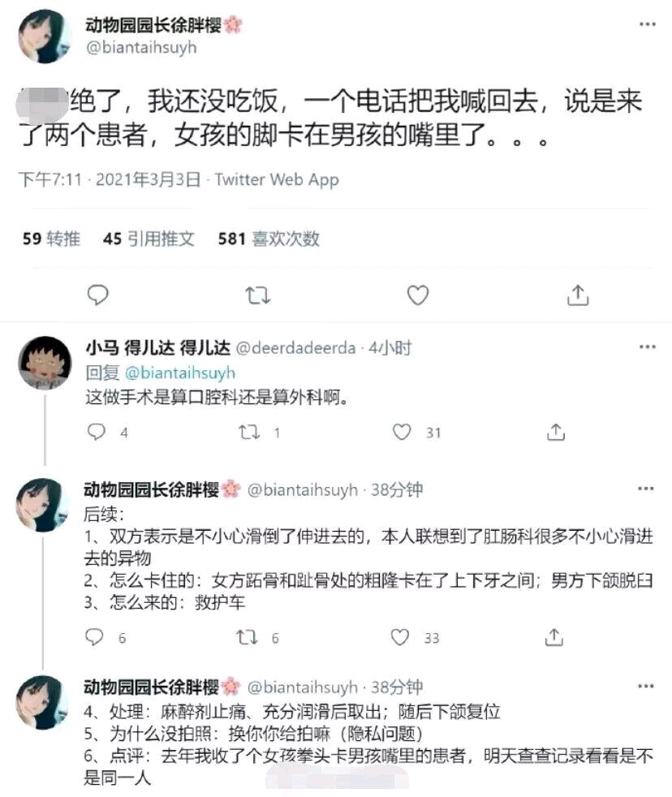This screenshot has height=797, width=672.
Task: Open more options on main tweet
Action: pos(647,24)
